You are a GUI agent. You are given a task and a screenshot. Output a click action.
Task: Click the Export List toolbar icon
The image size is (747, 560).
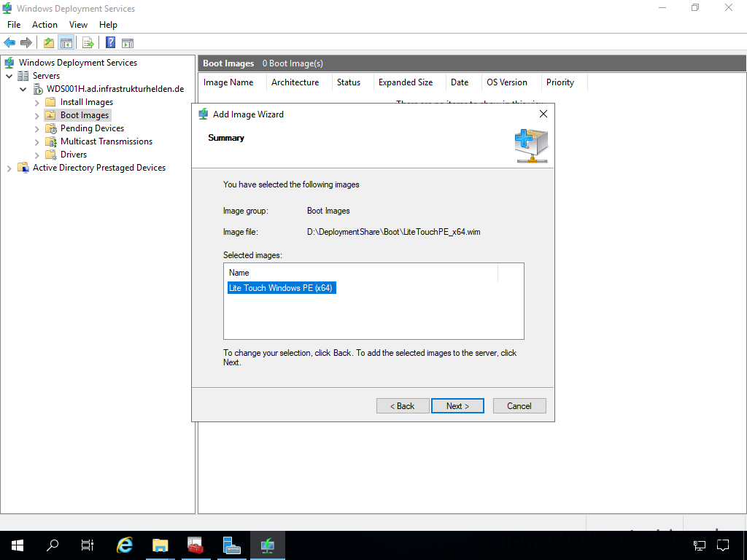[88, 43]
